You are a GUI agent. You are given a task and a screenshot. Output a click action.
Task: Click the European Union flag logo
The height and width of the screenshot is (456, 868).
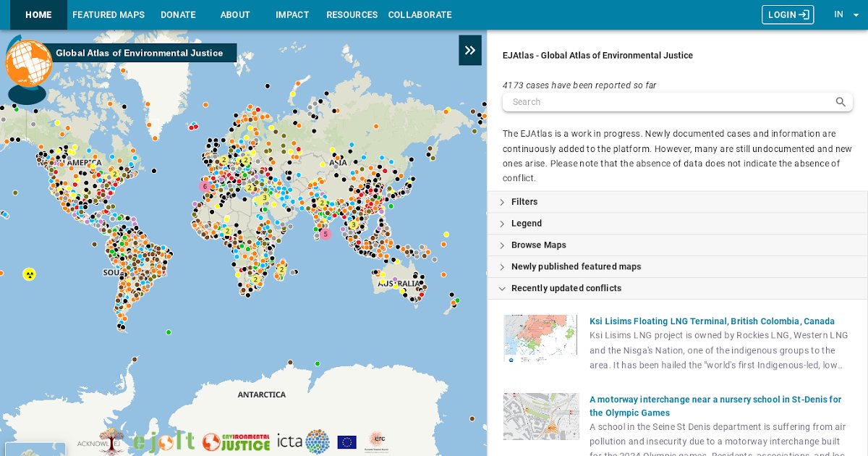point(347,442)
